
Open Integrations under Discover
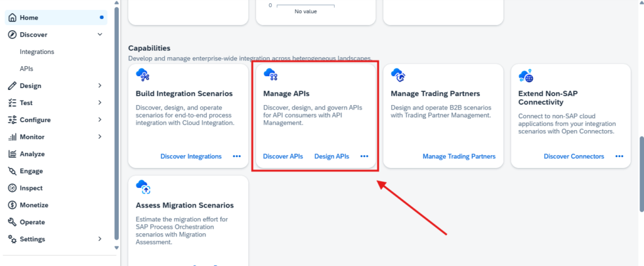pyautogui.click(x=37, y=52)
